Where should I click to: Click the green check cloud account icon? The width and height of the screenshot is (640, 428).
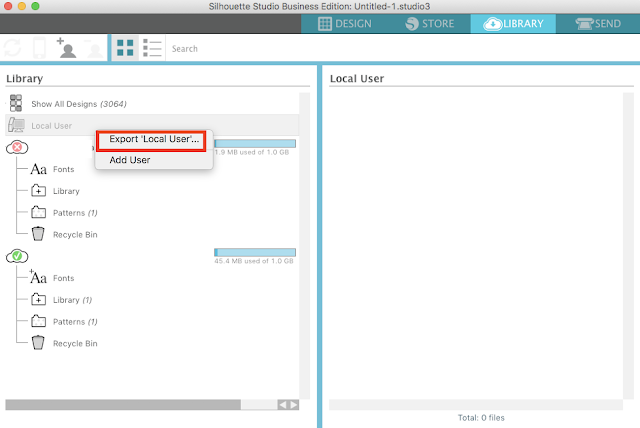(x=17, y=256)
